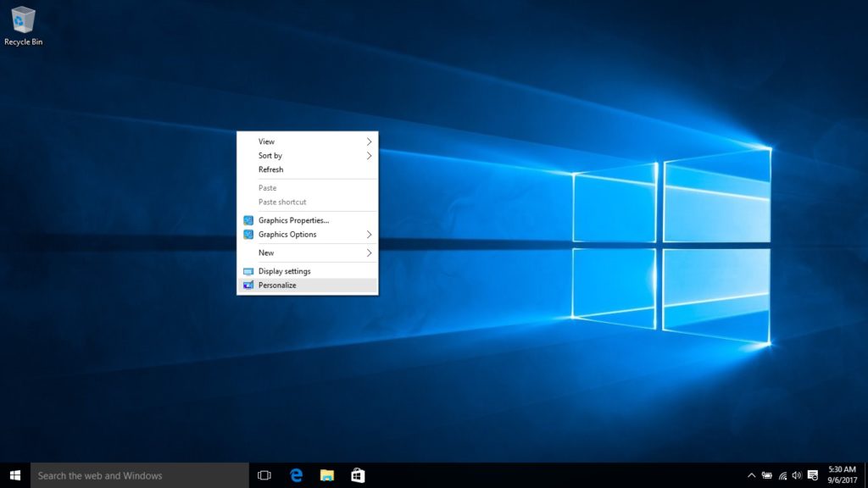
Task: Open the Windows Store taskbar icon
Action: 358,475
